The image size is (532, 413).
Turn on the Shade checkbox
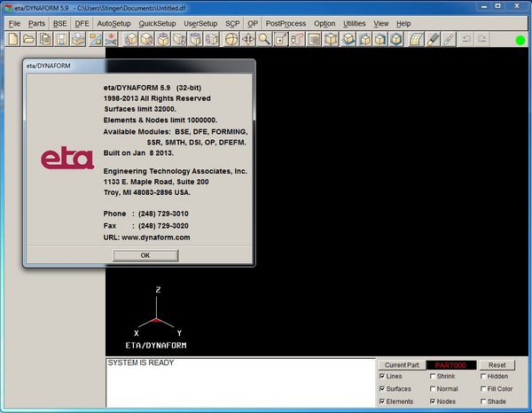pyautogui.click(x=482, y=401)
